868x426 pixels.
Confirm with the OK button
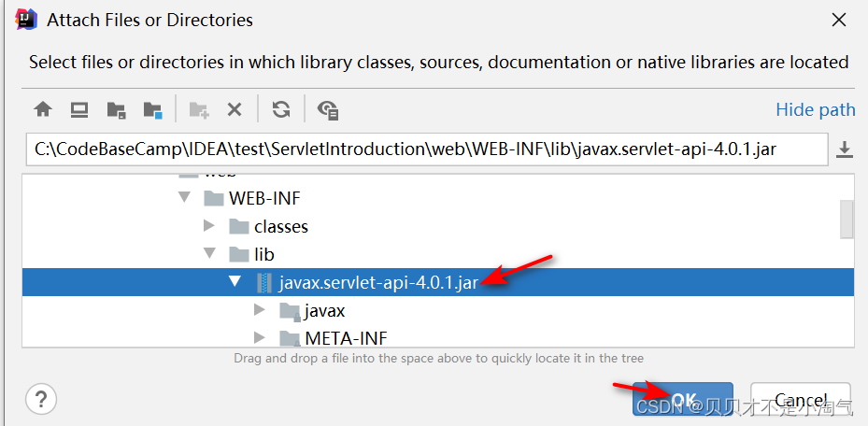(683, 400)
